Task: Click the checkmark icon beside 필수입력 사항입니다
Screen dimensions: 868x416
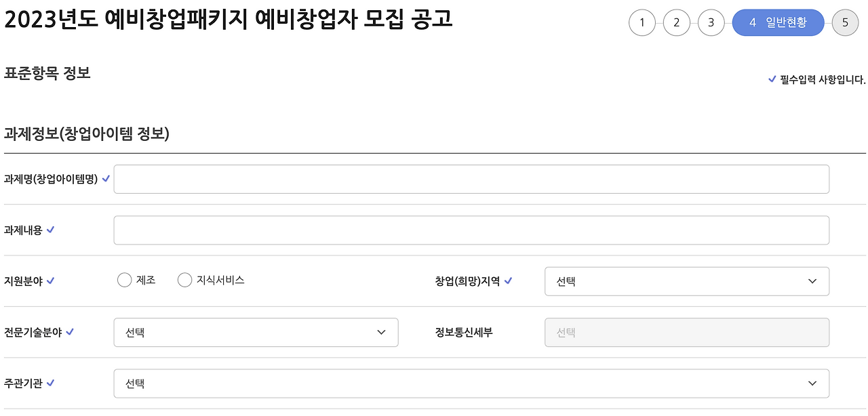Action: coord(771,79)
